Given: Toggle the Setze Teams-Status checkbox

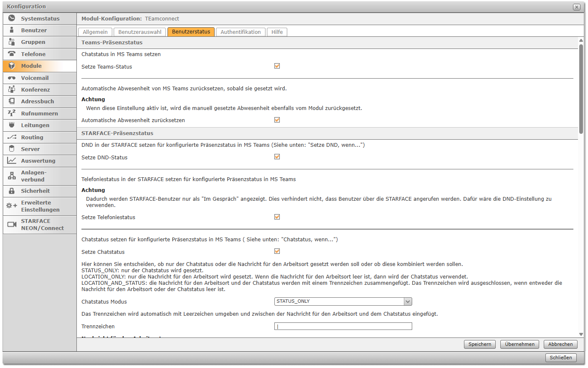Looking at the screenshot, I should [x=277, y=66].
